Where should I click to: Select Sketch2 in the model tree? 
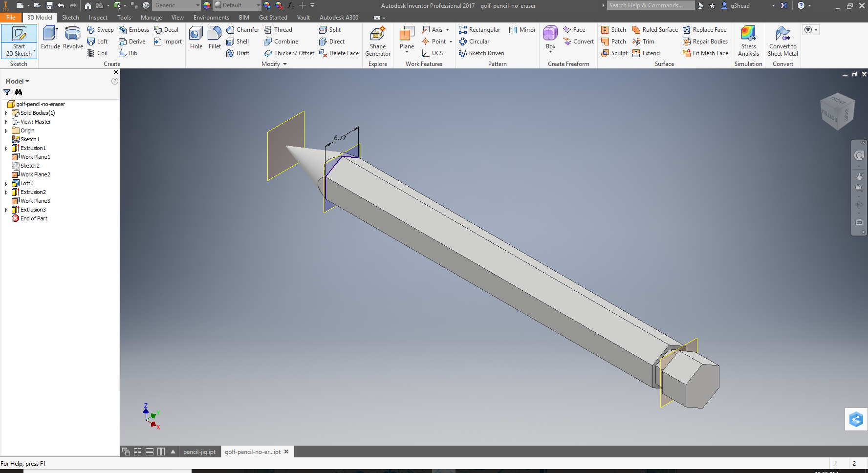30,166
